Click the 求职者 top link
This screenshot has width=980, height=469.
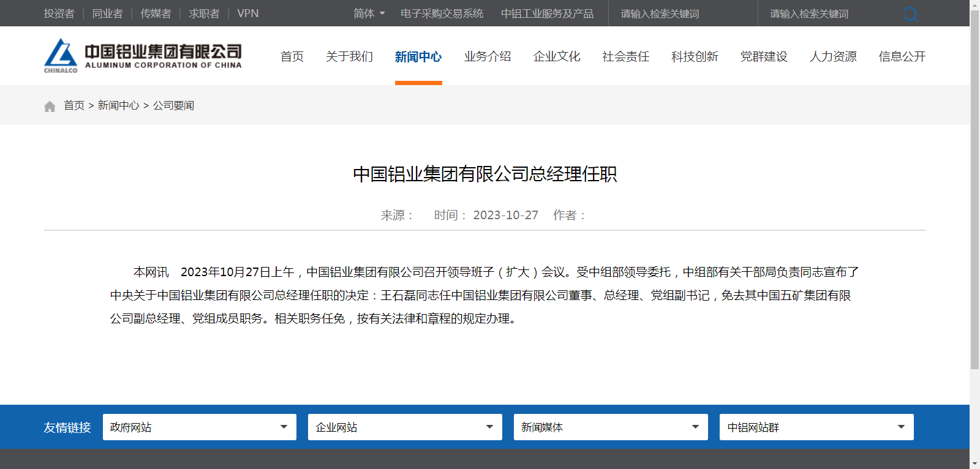pos(204,13)
